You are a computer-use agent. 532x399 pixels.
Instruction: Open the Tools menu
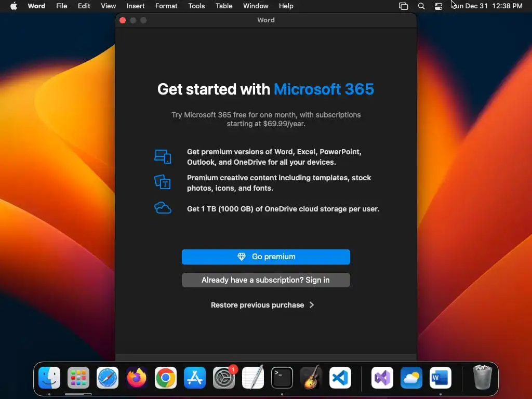pyautogui.click(x=196, y=6)
